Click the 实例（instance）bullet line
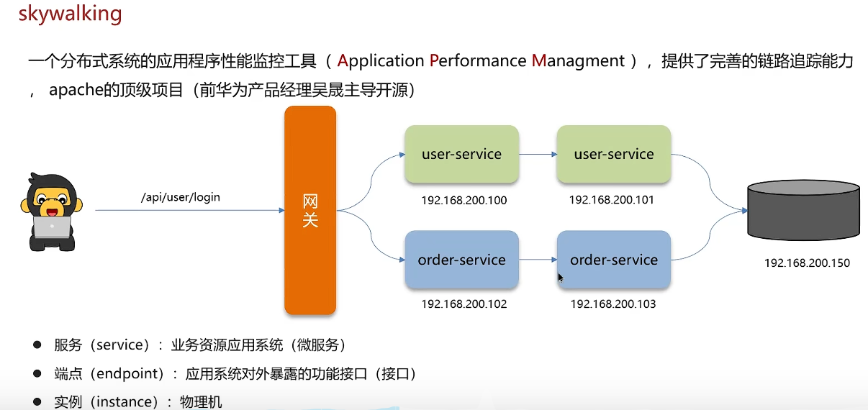 coord(127,401)
